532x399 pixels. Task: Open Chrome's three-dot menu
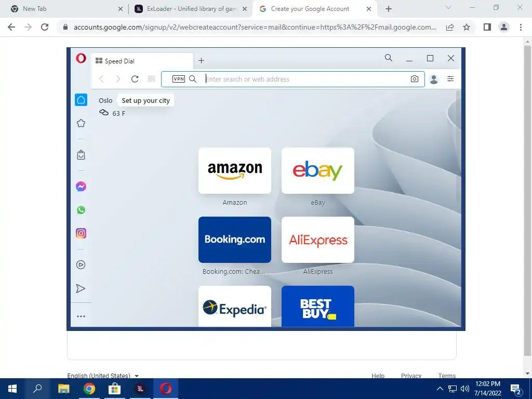coord(521,27)
